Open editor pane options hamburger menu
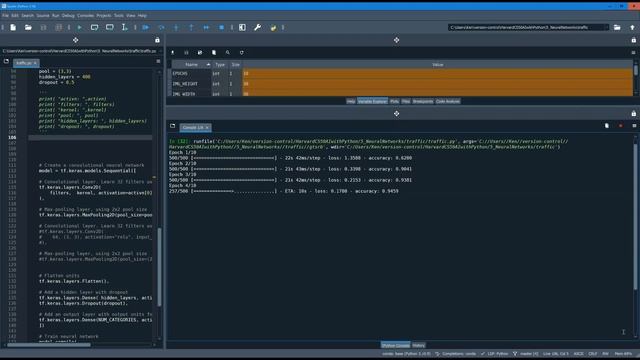 point(158,61)
